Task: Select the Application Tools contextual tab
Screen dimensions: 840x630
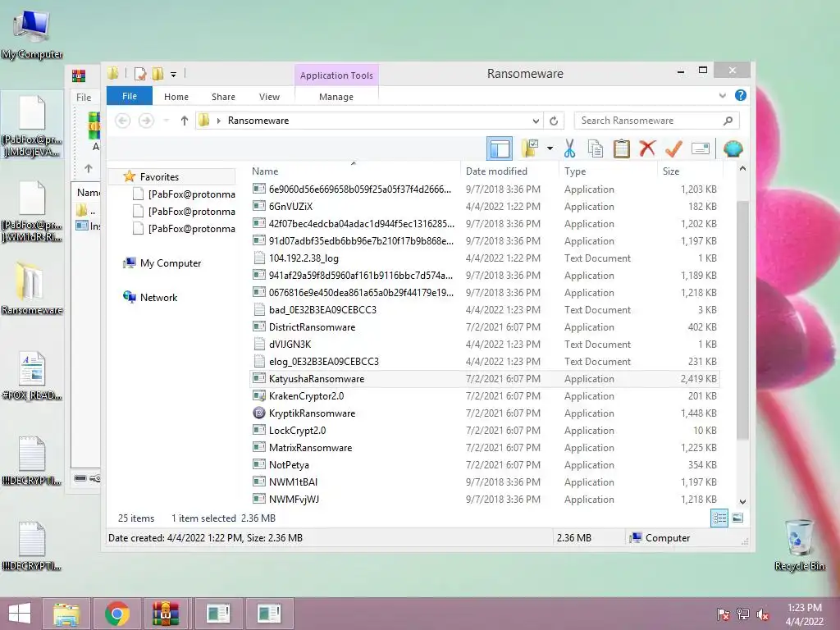Action: pos(336,75)
